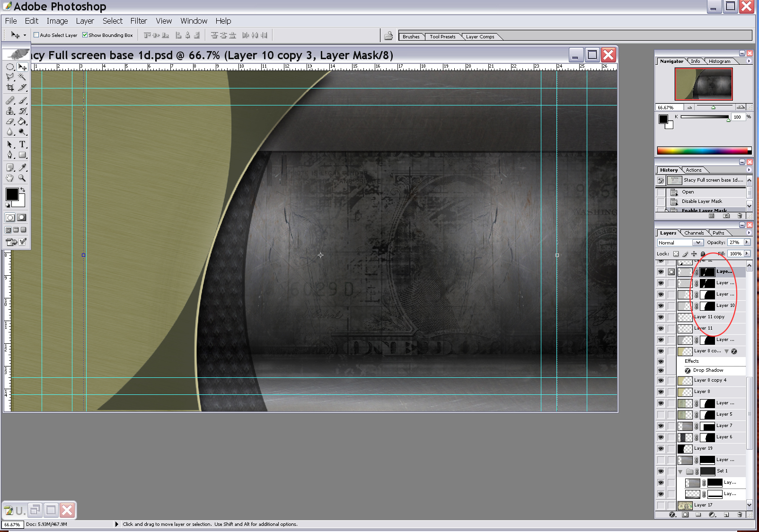Select the Slice tool
Viewport: 759px width, 532px height.
pos(22,87)
